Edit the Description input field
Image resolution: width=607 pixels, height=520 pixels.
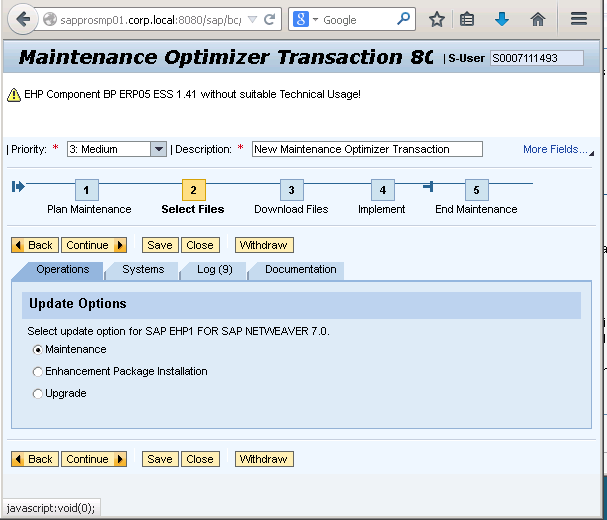(x=367, y=149)
